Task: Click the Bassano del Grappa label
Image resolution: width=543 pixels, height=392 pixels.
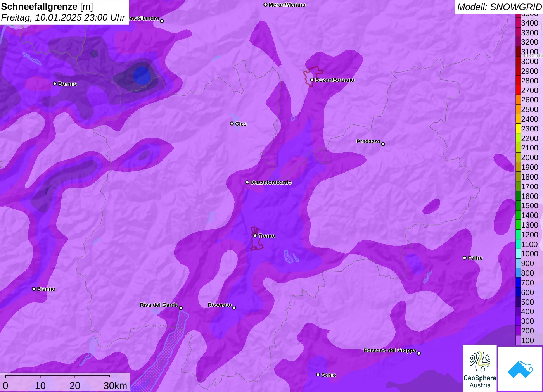Action: pos(390,350)
